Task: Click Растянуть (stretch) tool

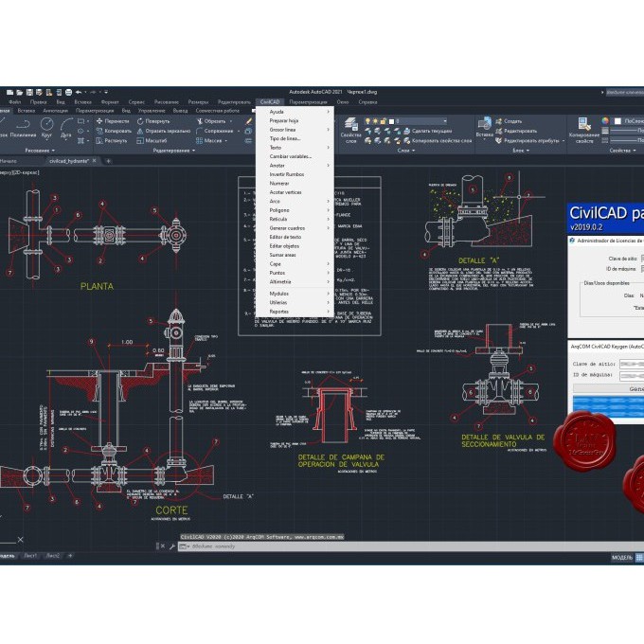Action: coord(112,141)
